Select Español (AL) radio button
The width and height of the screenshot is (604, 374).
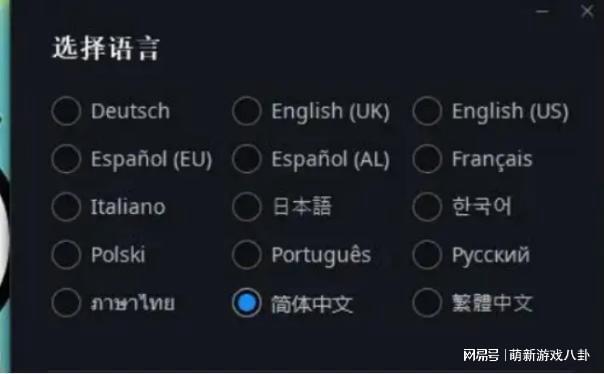(247, 159)
